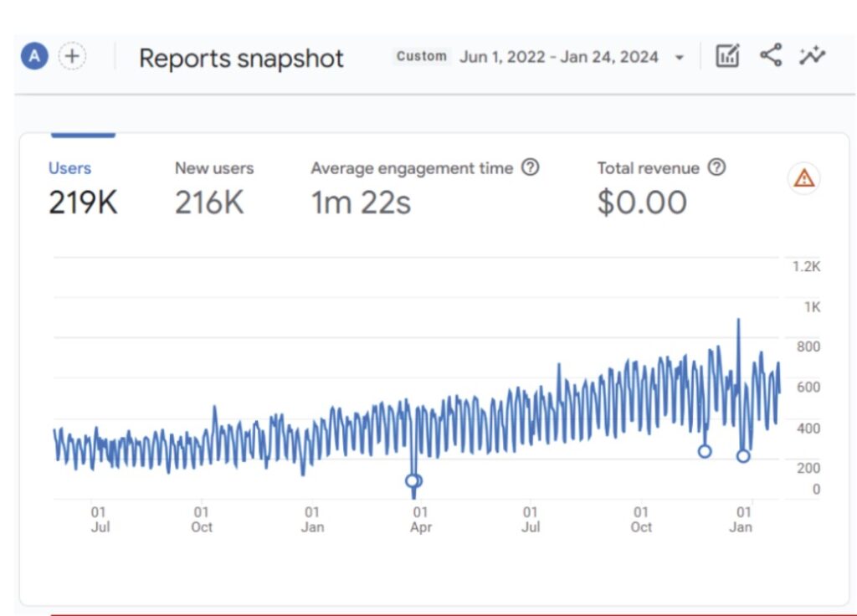Select the Total revenue metric tab

click(x=649, y=187)
